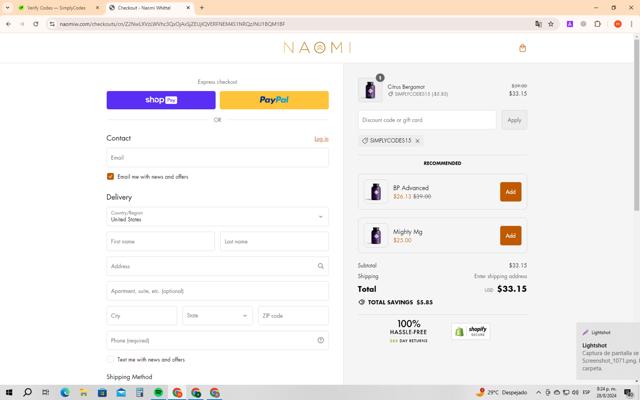The width and height of the screenshot is (640, 400).
Task: Click the Shopify Secure badge
Action: tap(470, 331)
